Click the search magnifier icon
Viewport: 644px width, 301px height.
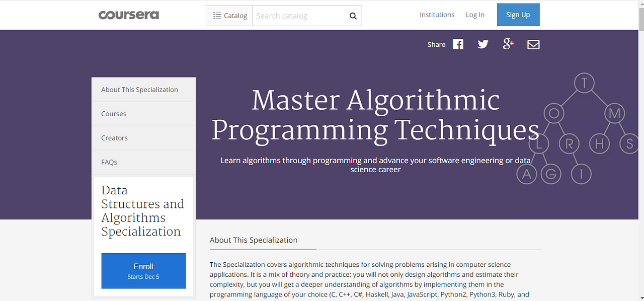pyautogui.click(x=353, y=16)
